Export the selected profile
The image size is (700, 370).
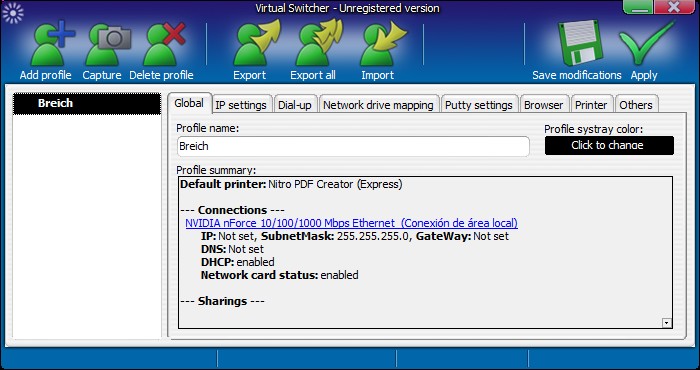tap(256, 43)
